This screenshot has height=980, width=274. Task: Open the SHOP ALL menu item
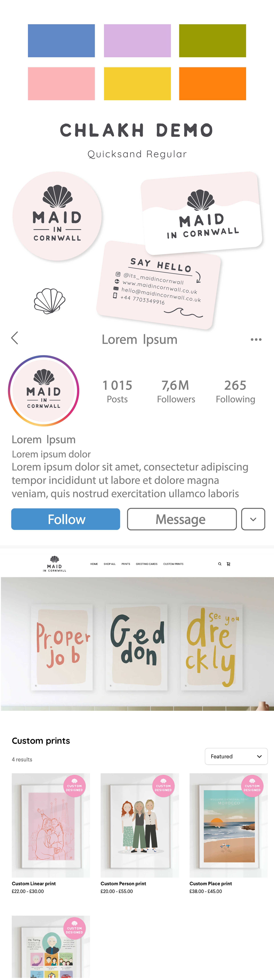click(110, 564)
